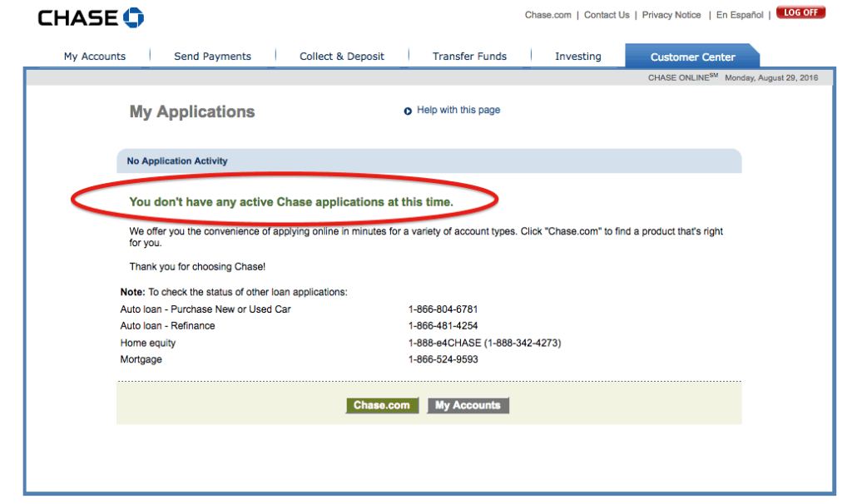The image size is (852, 504).
Task: Click the My Applications heading
Action: tap(192, 112)
